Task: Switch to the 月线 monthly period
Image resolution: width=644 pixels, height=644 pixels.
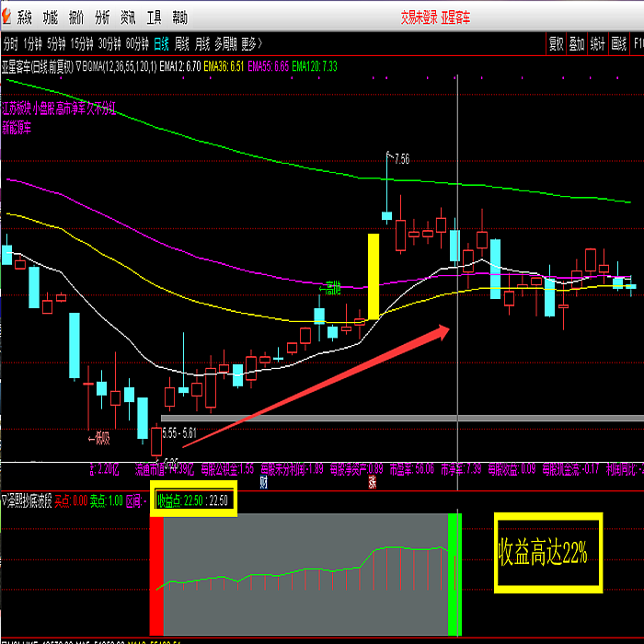Action: click(202, 43)
